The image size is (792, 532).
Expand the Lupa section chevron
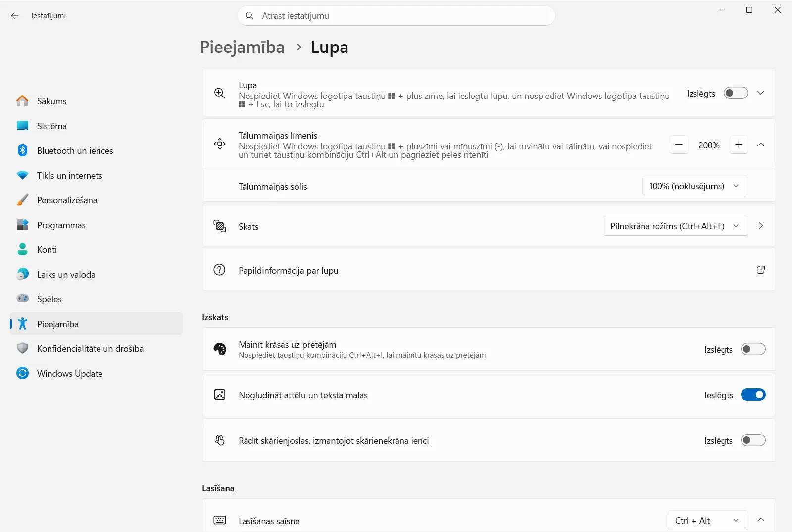click(x=761, y=93)
